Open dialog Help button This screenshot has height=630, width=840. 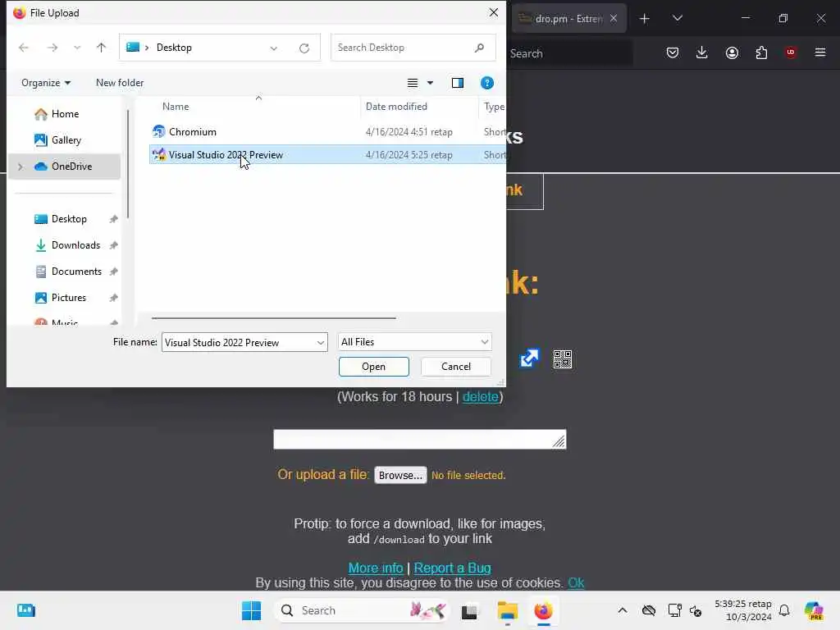click(x=487, y=83)
